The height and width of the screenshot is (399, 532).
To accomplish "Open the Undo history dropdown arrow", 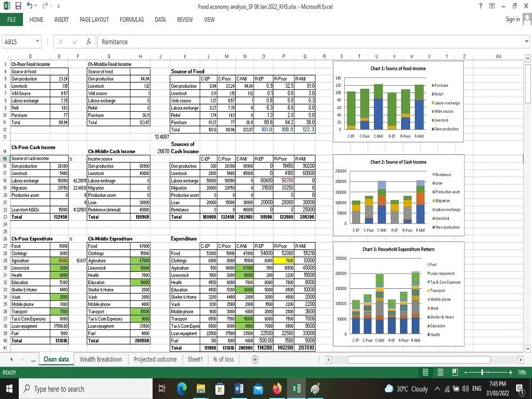I will click(x=36, y=6).
